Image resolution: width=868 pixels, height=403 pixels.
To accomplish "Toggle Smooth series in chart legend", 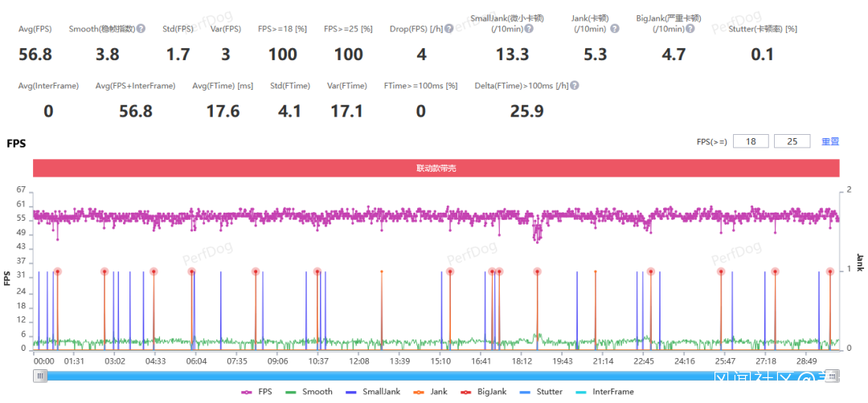I will point(309,392).
